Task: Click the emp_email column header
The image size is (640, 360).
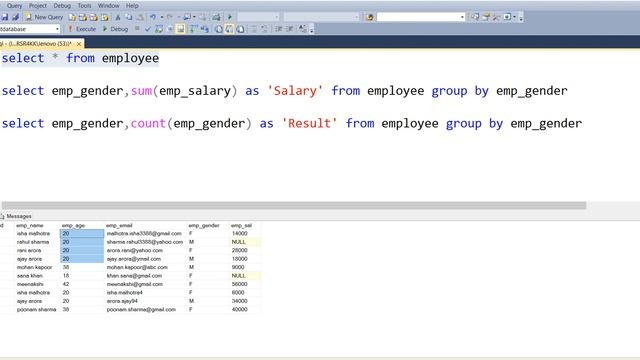Action: [x=119, y=225]
